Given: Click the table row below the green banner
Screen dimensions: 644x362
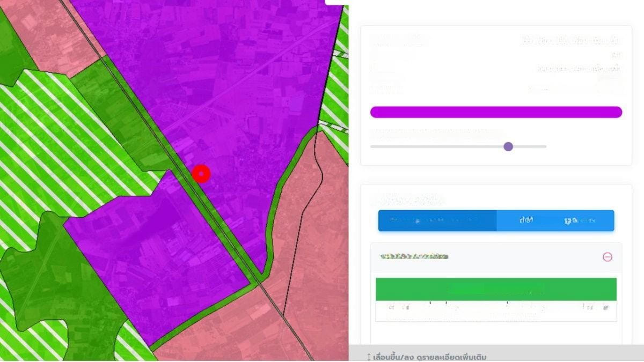Looking at the screenshot, I should [496, 311].
